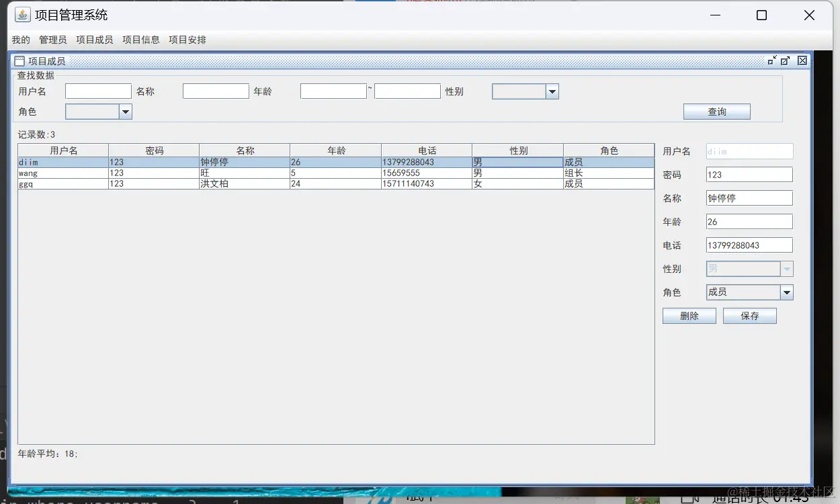The width and height of the screenshot is (840, 504).
Task: Close the 项目成员 internal frame
Action: [802, 60]
